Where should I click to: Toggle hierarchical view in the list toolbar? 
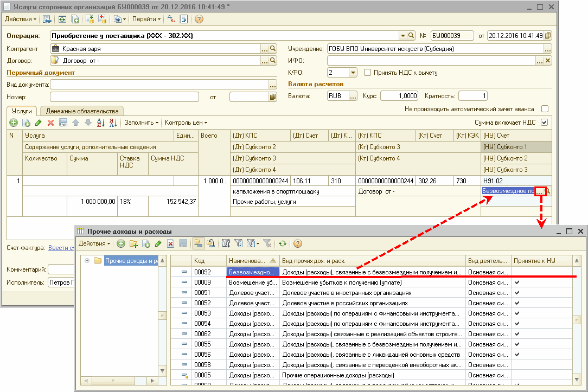point(199,244)
